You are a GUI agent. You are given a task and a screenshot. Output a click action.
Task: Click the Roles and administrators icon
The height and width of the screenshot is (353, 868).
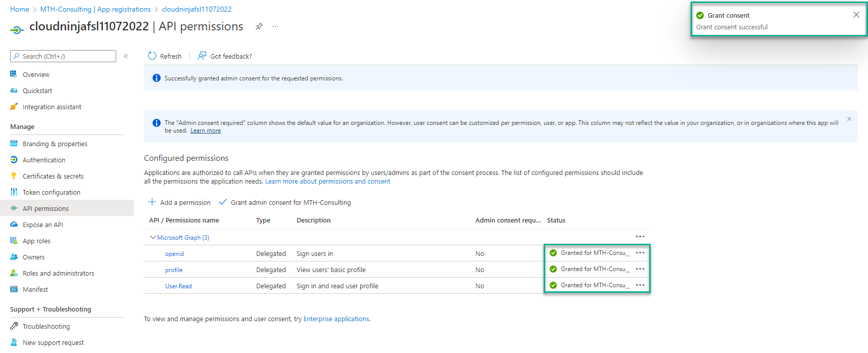[14, 273]
